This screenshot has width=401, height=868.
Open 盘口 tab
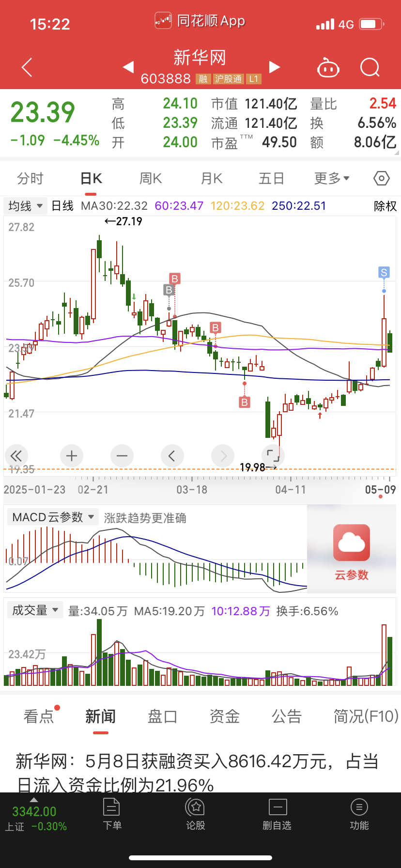tap(162, 716)
